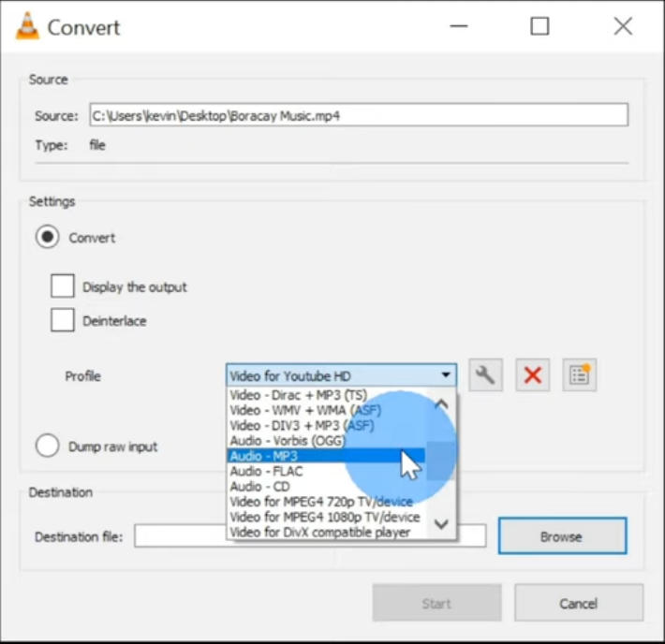Select Video for DivX compatible player
This screenshot has height=644, width=665.
coord(327,532)
